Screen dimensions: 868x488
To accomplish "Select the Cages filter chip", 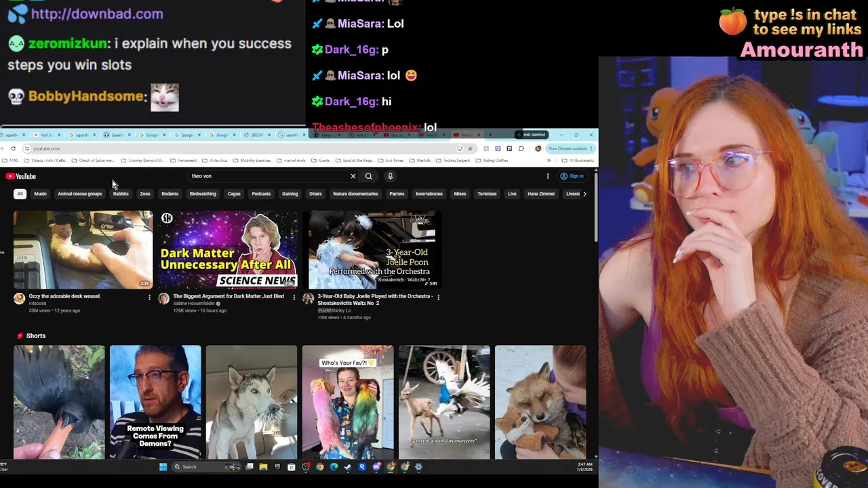I will pyautogui.click(x=234, y=194).
